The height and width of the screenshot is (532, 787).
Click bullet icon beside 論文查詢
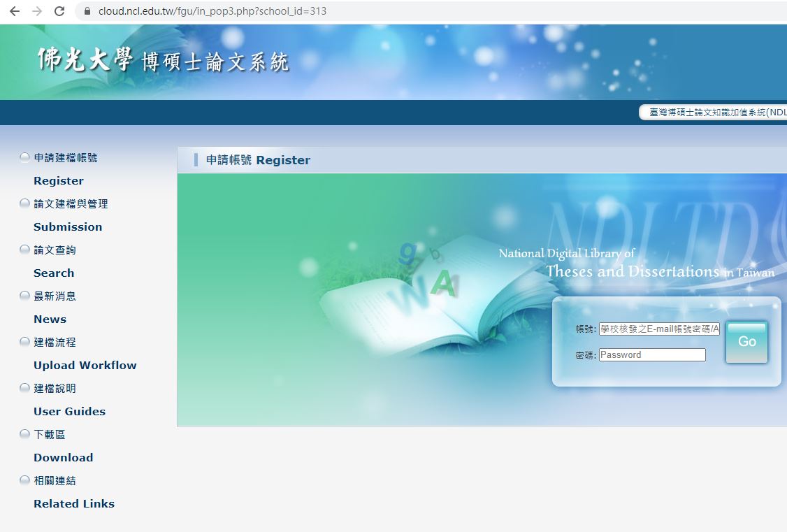[24, 250]
